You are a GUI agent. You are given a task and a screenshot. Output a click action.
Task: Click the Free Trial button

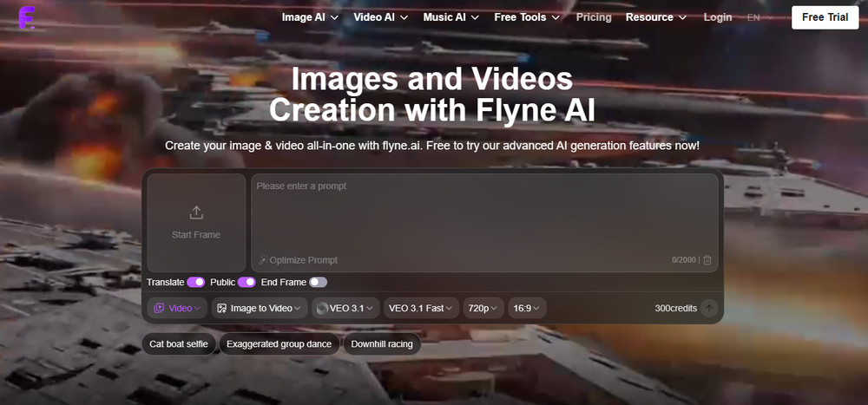click(x=825, y=17)
